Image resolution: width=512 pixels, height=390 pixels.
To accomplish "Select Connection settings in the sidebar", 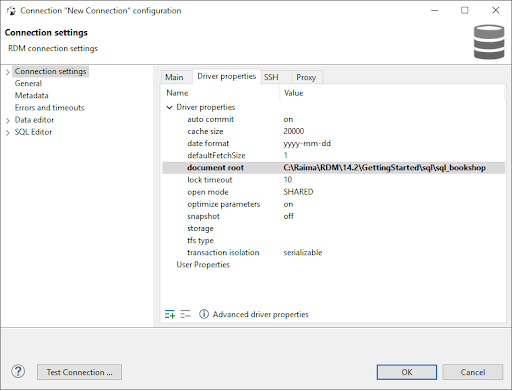I will [51, 71].
